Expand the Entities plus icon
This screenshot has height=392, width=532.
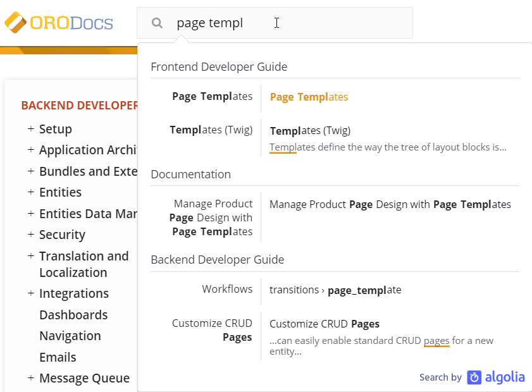click(x=31, y=192)
